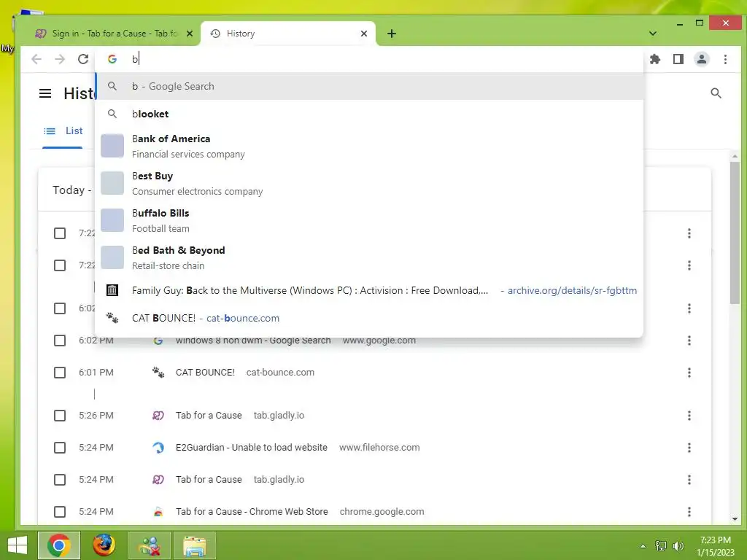Check the 6:01 PM CAT BOUNCE checkbox

tap(60, 373)
